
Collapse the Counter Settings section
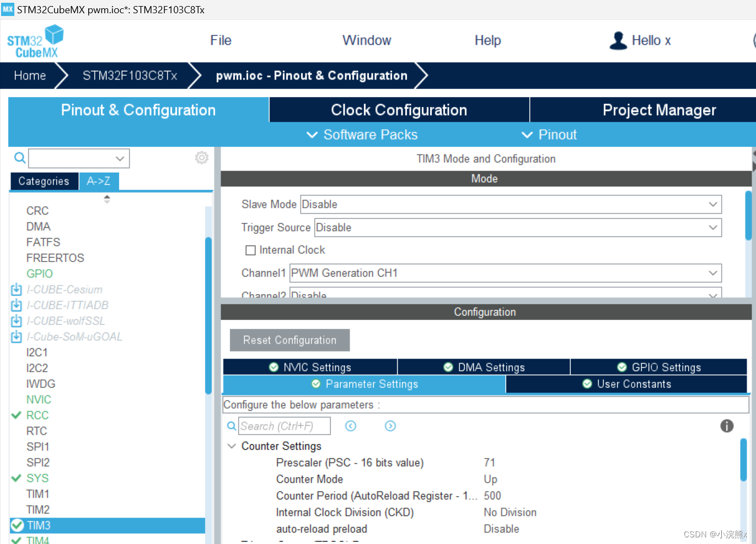(232, 446)
